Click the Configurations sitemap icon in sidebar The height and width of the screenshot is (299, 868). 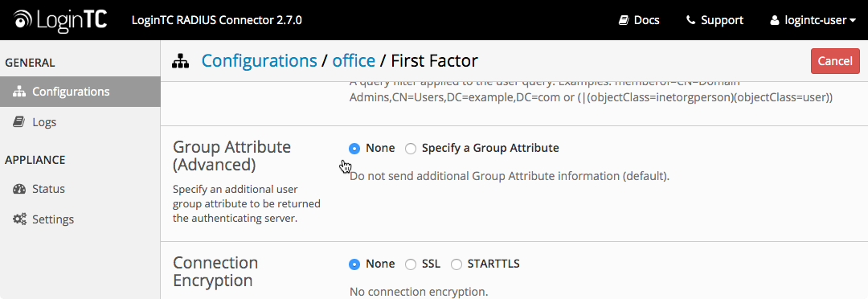click(x=18, y=92)
